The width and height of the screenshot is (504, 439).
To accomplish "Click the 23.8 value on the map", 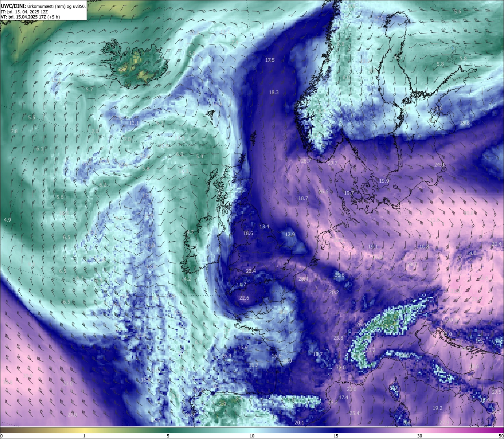I will click(338, 338).
